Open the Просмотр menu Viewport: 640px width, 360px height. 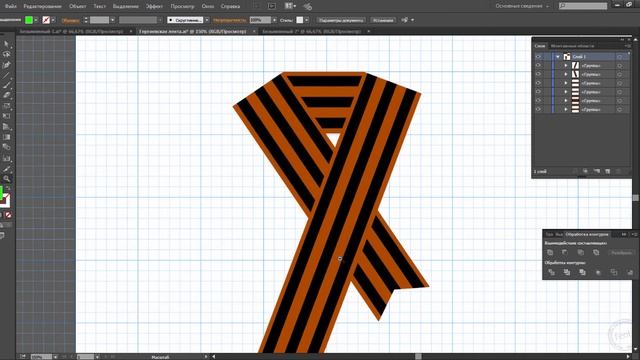click(x=182, y=6)
